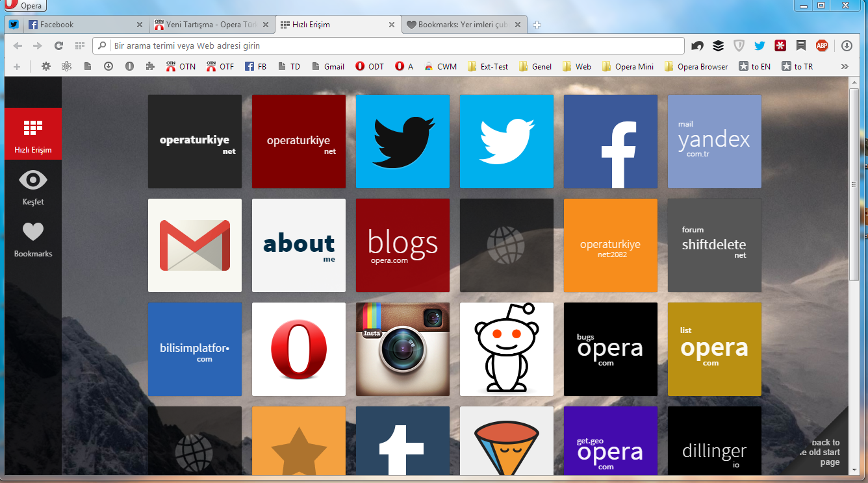Screen dimensions: 868x483
Task: Open the mail yandex.com.tr tile
Action: [x=715, y=142]
